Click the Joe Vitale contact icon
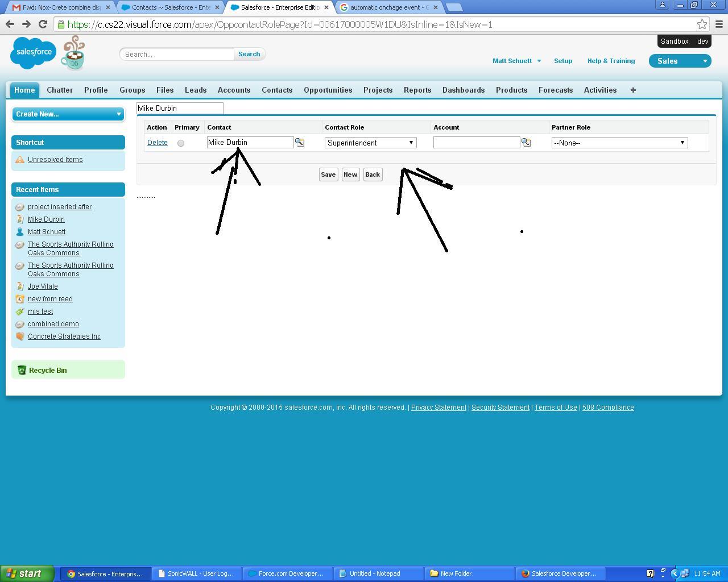This screenshot has height=582, width=728. pos(20,286)
